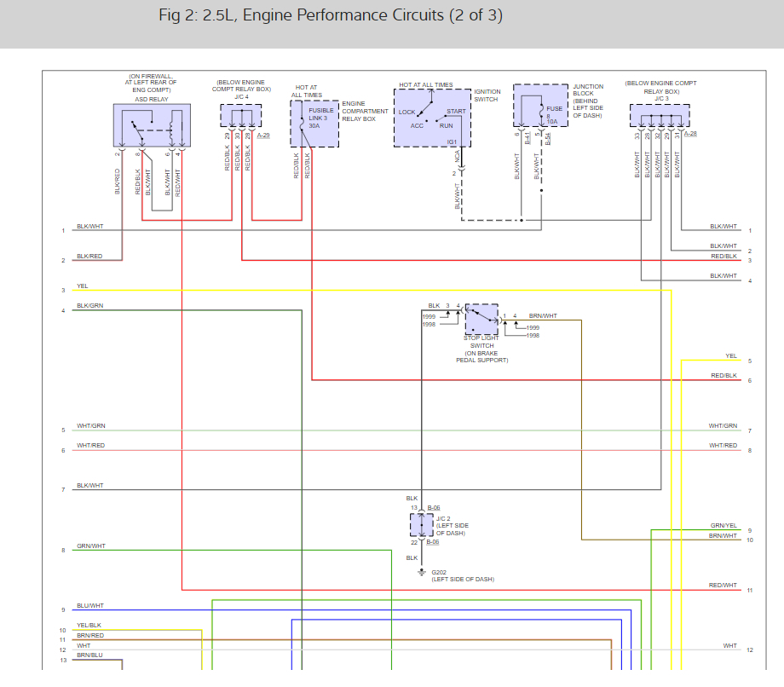This screenshot has height=687, width=784.
Task: Click the 'ASD RELAY' label
Action: point(152,99)
